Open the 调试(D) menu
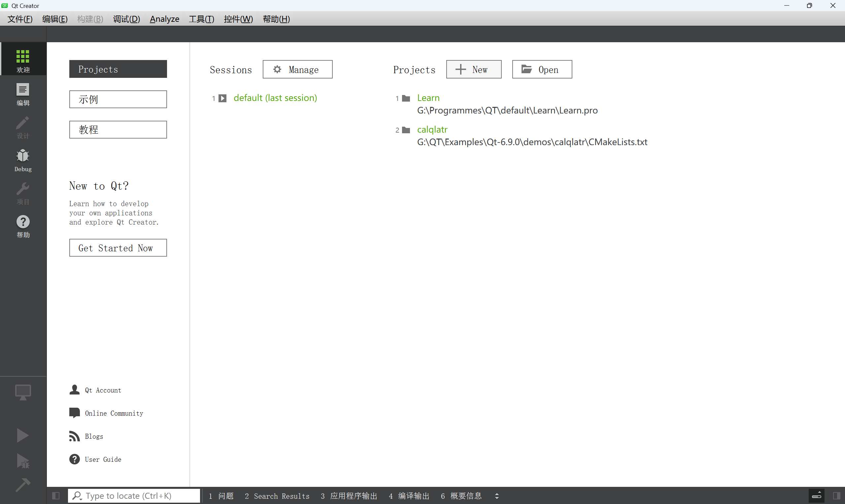845x504 pixels. (x=126, y=19)
